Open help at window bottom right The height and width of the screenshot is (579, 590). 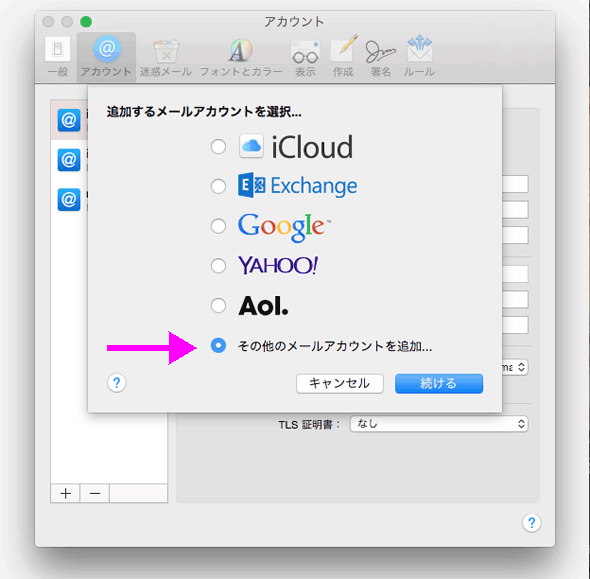click(531, 523)
